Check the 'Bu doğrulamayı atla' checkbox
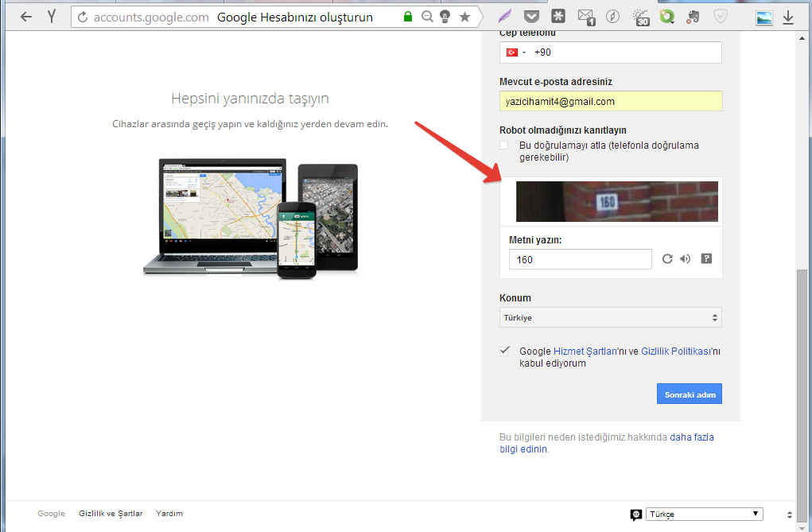 (504, 146)
